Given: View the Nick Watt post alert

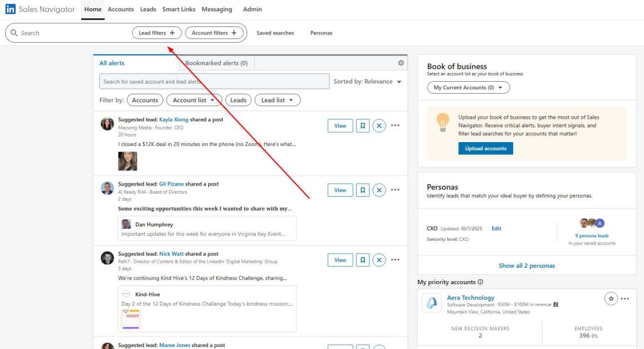Looking at the screenshot, I should [340, 260].
